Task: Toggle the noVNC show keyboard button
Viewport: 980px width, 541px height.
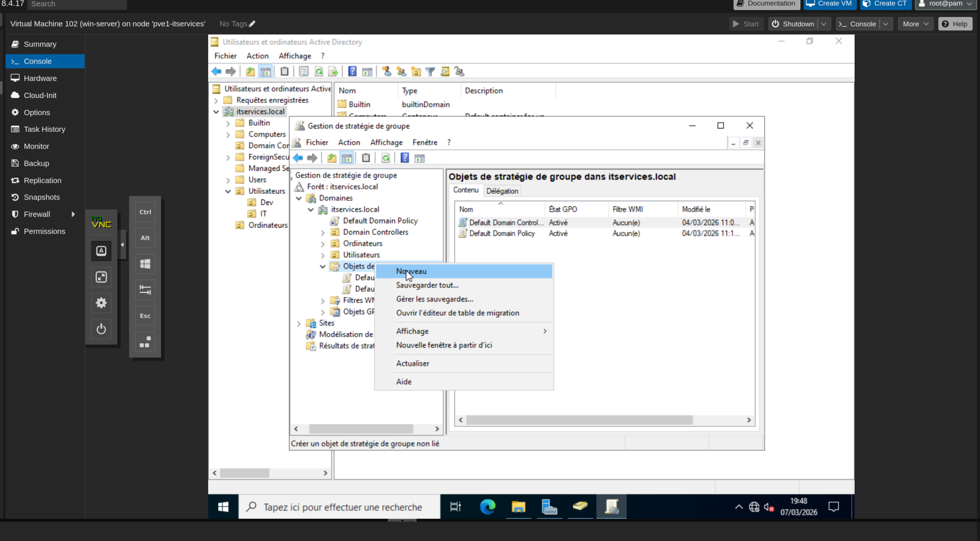Action: [101, 251]
